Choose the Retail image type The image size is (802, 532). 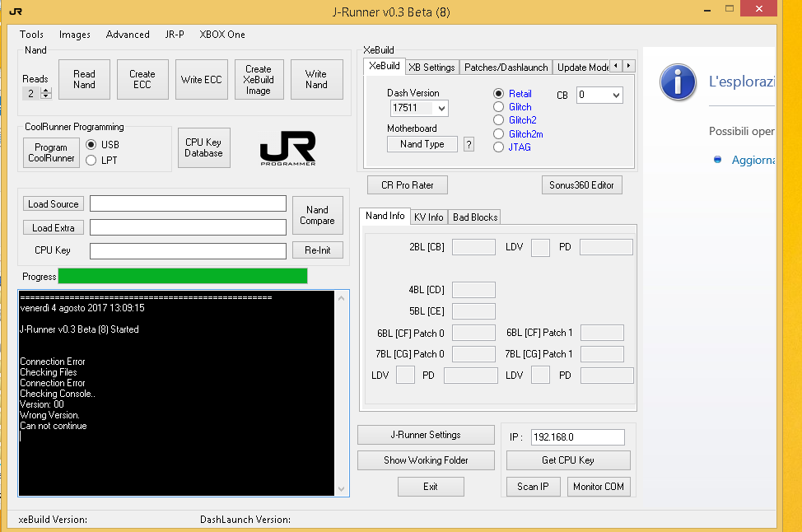(498, 94)
